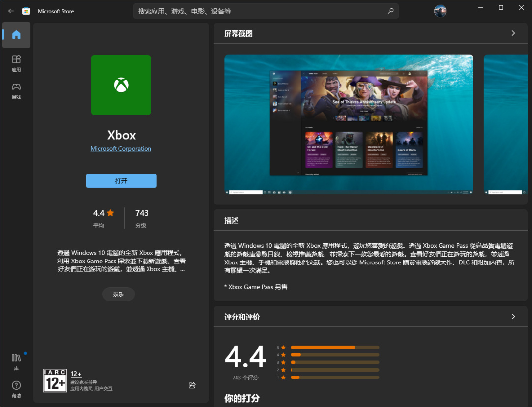Open the user profile avatar
This screenshot has width=532, height=407.
[x=440, y=11]
